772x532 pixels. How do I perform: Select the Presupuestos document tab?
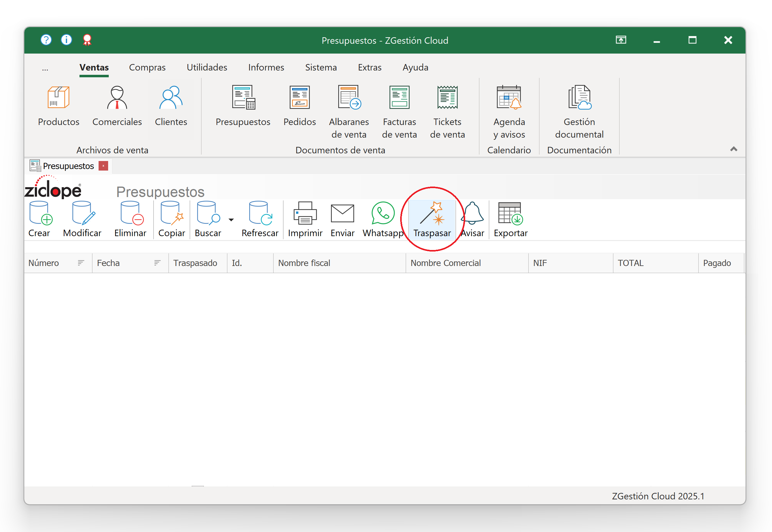point(68,166)
